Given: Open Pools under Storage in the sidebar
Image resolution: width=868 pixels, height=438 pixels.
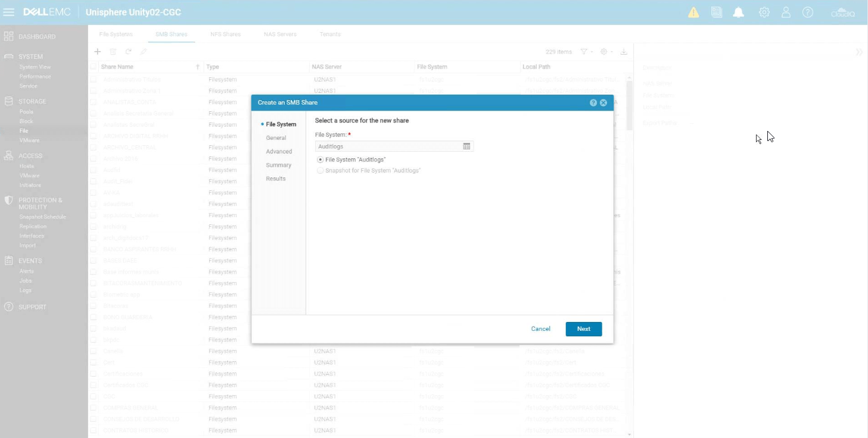Looking at the screenshot, I should (x=26, y=112).
